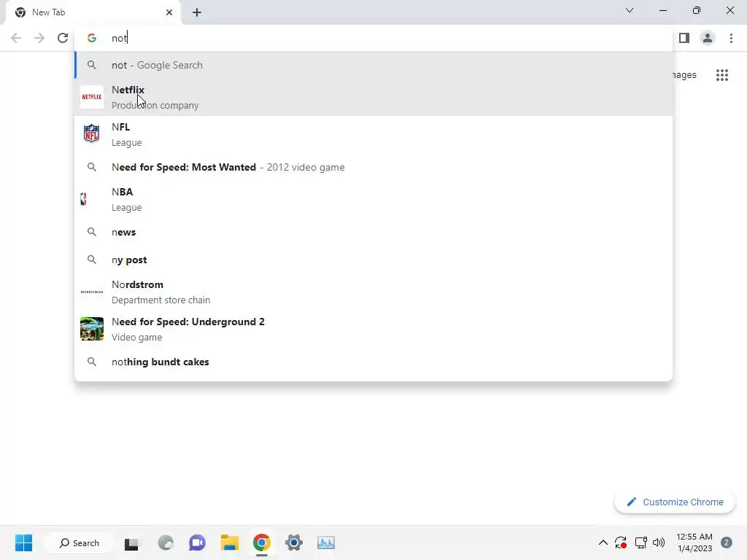This screenshot has width=747, height=560.
Task: Select the New Tab tab
Action: click(x=93, y=12)
